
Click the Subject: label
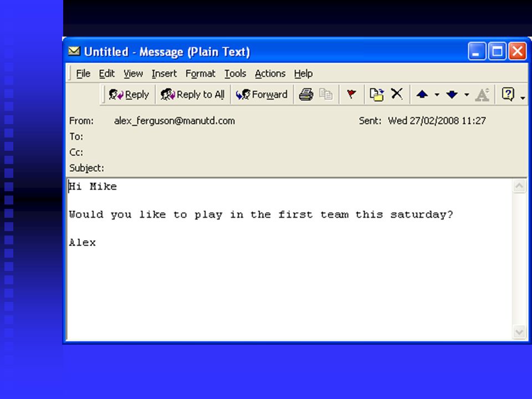[x=86, y=168]
